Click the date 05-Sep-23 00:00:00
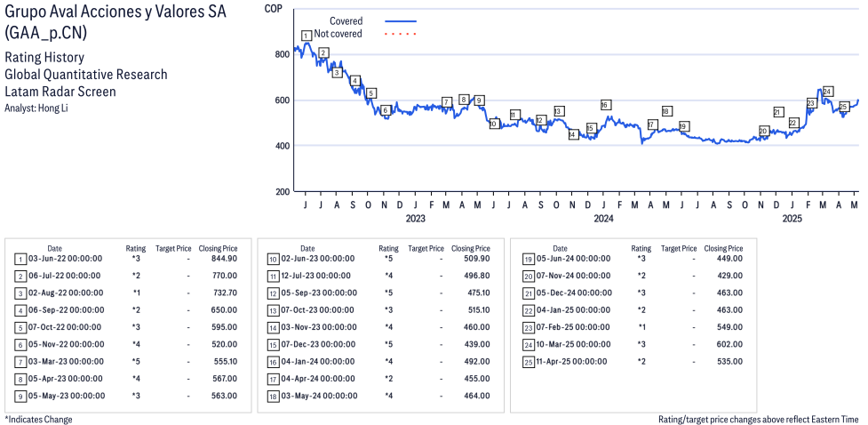 coord(320,293)
